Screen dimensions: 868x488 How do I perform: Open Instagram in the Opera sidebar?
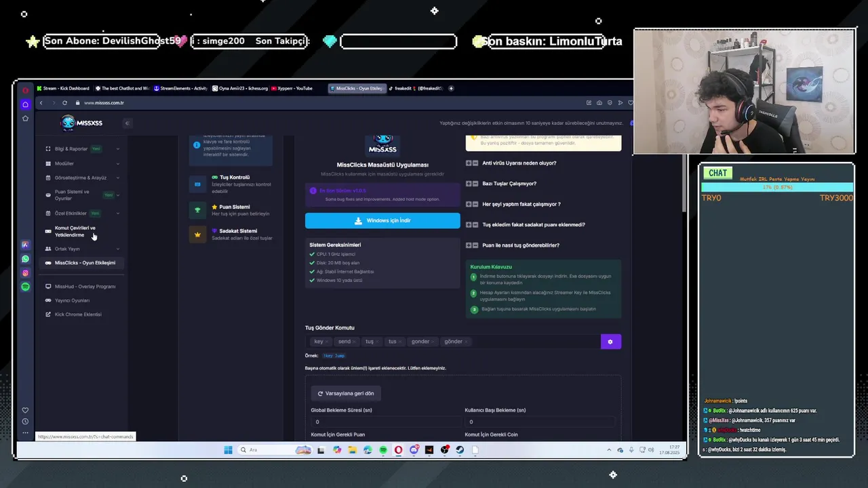[x=25, y=273]
